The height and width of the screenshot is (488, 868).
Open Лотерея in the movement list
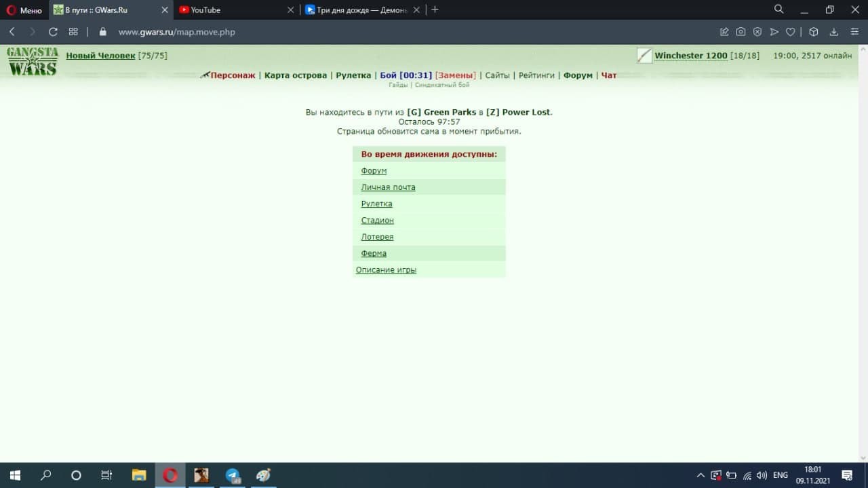tap(377, 237)
